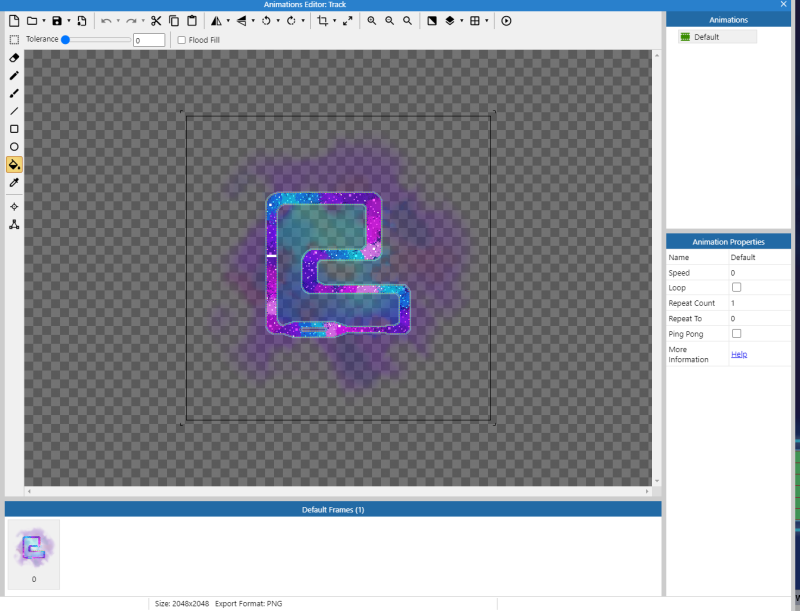Open the crop dropdown arrow

[334, 21]
